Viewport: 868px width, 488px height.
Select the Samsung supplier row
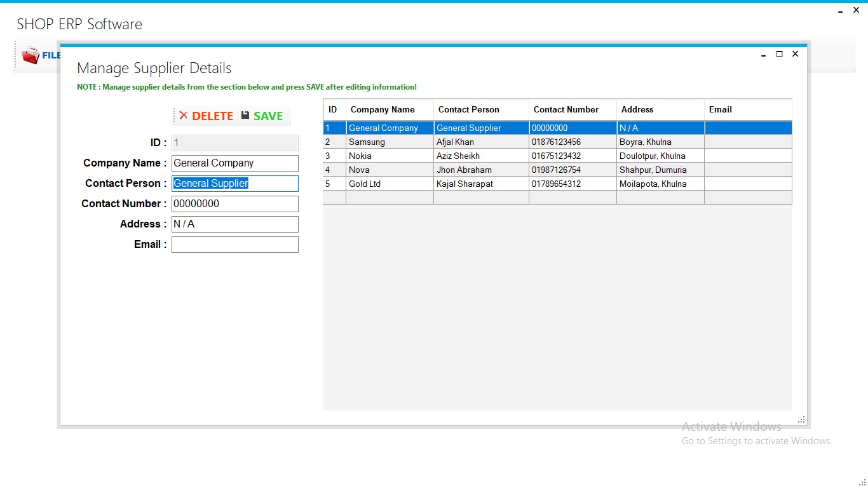[445, 142]
